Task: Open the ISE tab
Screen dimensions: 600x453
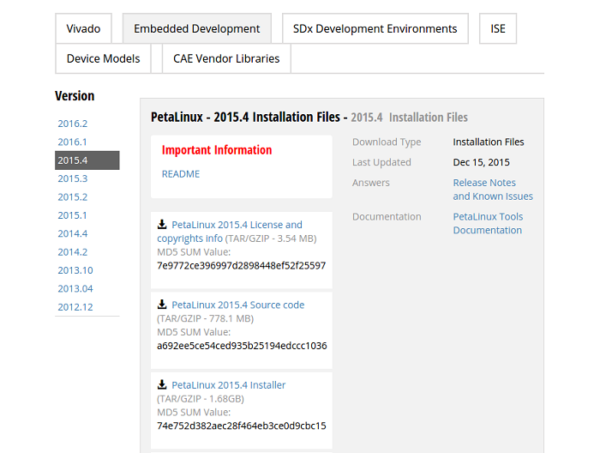Action: [x=498, y=29]
